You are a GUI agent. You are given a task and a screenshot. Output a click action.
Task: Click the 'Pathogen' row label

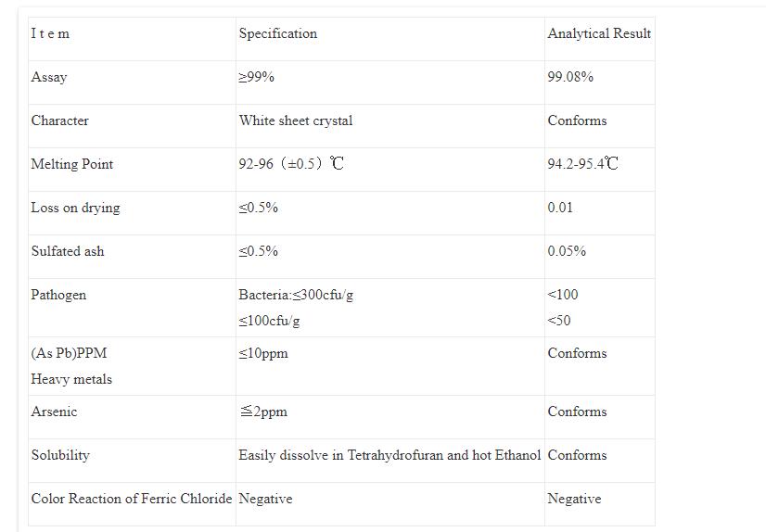[x=58, y=296]
